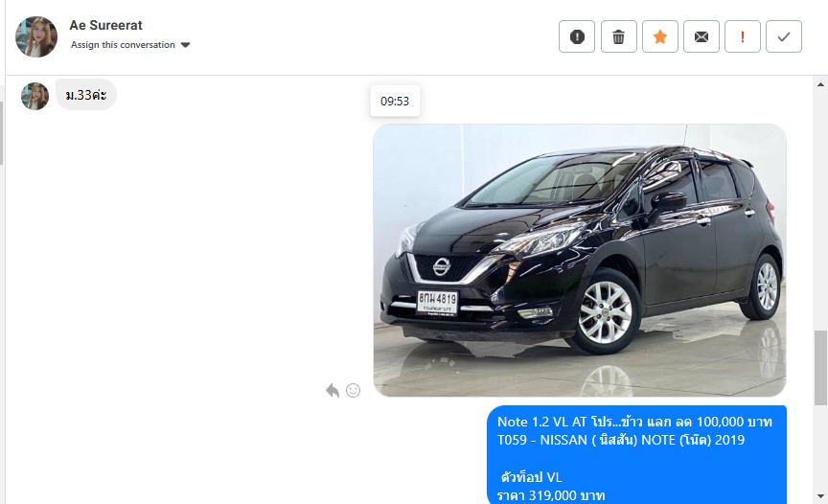Open Ae Sureerat's header profile picture
The height and width of the screenshot is (504, 828).
(x=36, y=36)
